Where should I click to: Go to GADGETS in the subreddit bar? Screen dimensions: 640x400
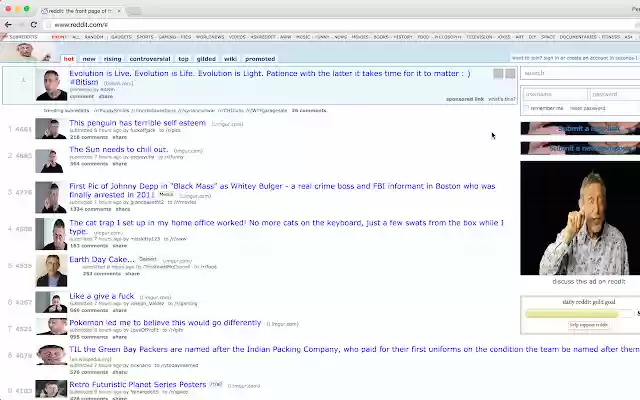click(x=121, y=37)
